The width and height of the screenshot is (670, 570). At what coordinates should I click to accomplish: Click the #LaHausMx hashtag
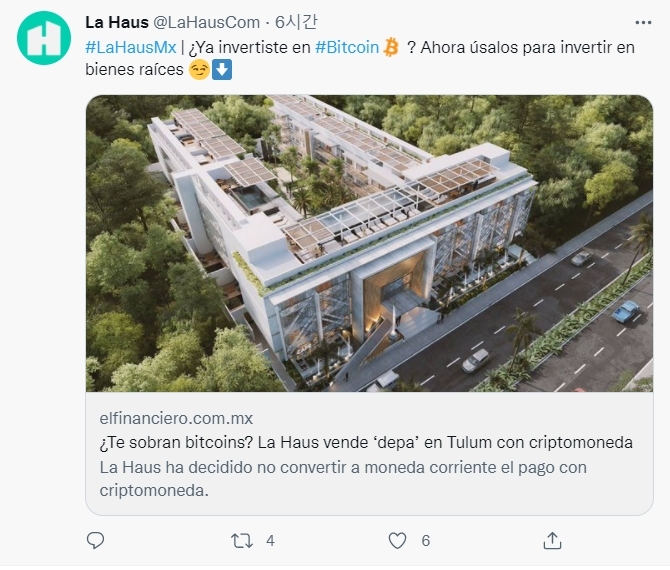pos(131,47)
